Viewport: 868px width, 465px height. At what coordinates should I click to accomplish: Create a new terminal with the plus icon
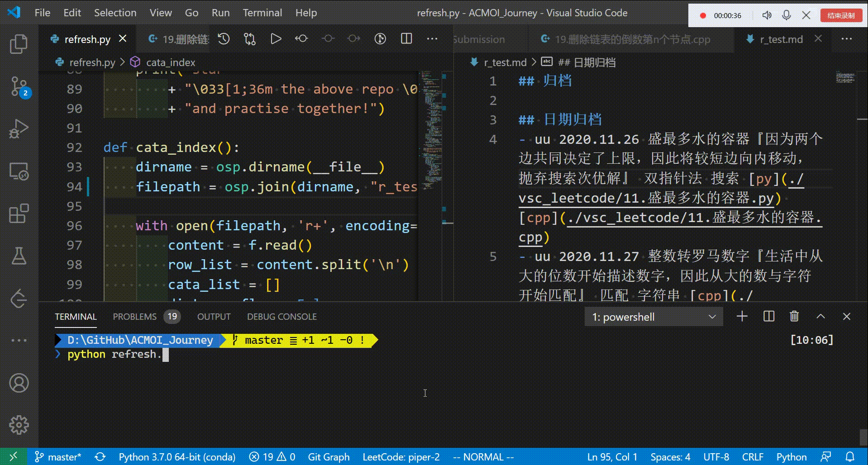pyautogui.click(x=741, y=316)
